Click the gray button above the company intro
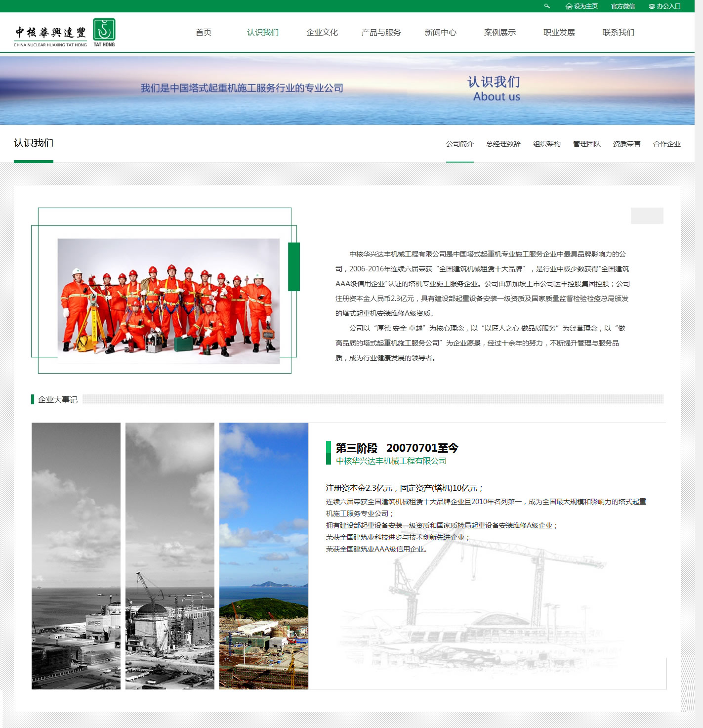This screenshot has height=728, width=703. (x=647, y=215)
